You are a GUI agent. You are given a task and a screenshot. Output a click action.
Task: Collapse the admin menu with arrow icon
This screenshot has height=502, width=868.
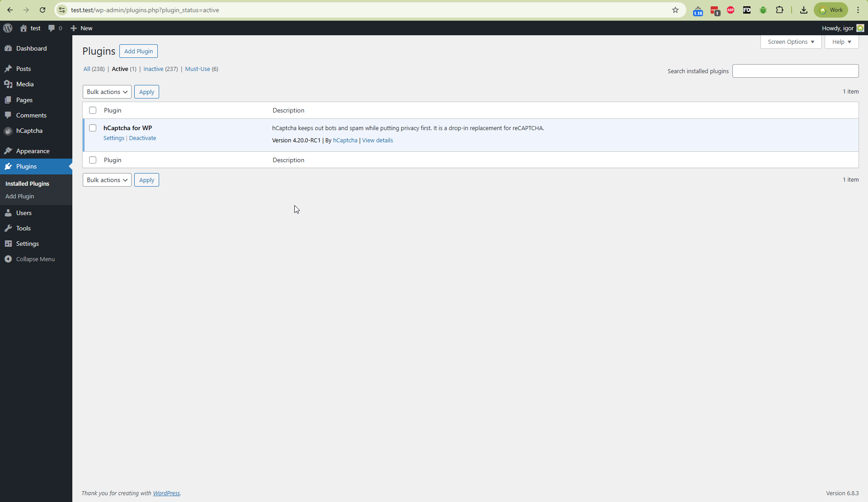click(8, 259)
